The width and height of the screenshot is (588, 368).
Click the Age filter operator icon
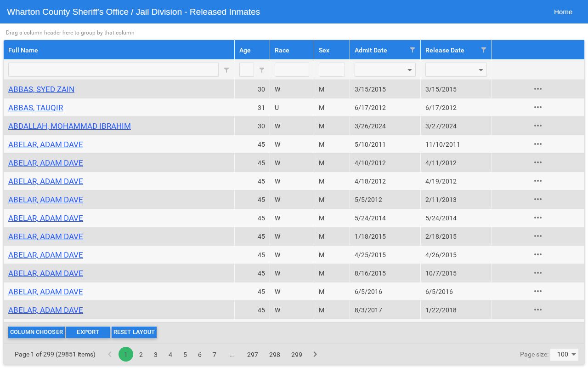point(261,70)
